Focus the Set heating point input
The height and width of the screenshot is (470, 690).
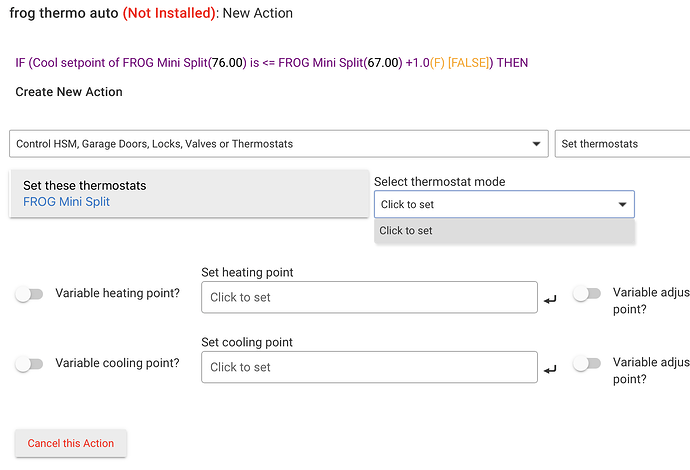[x=369, y=297]
